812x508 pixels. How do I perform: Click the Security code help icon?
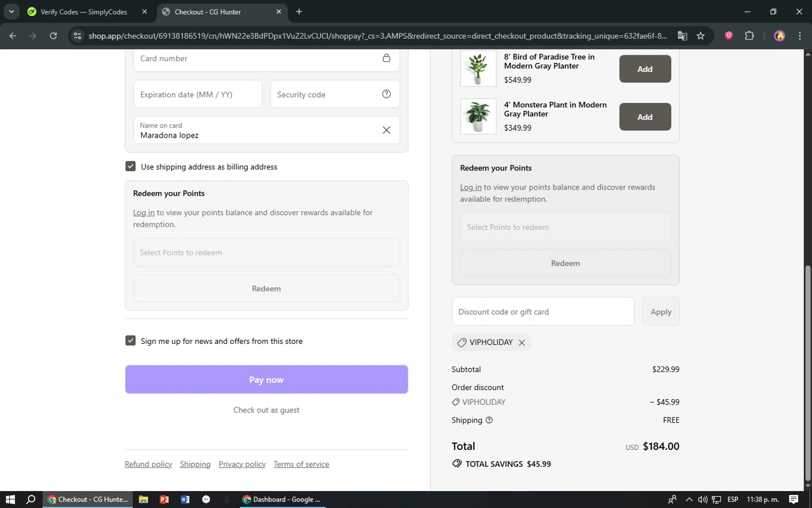coord(387,94)
